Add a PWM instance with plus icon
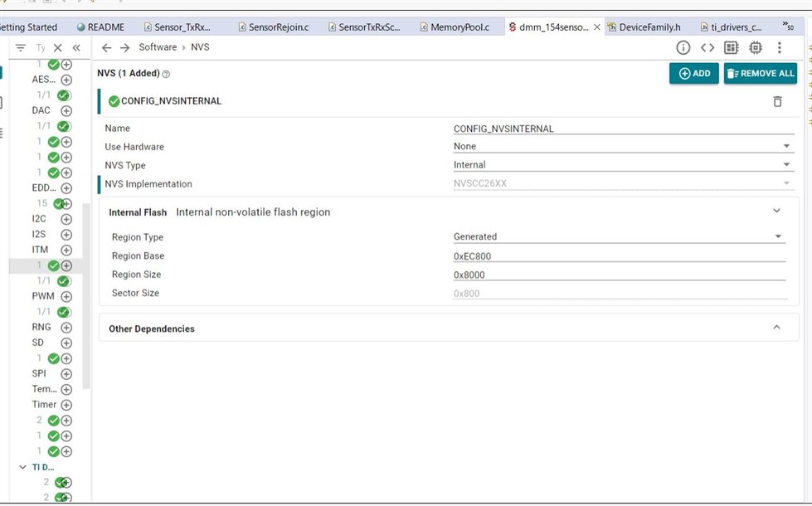Image resolution: width=812 pixels, height=506 pixels. coord(66,296)
